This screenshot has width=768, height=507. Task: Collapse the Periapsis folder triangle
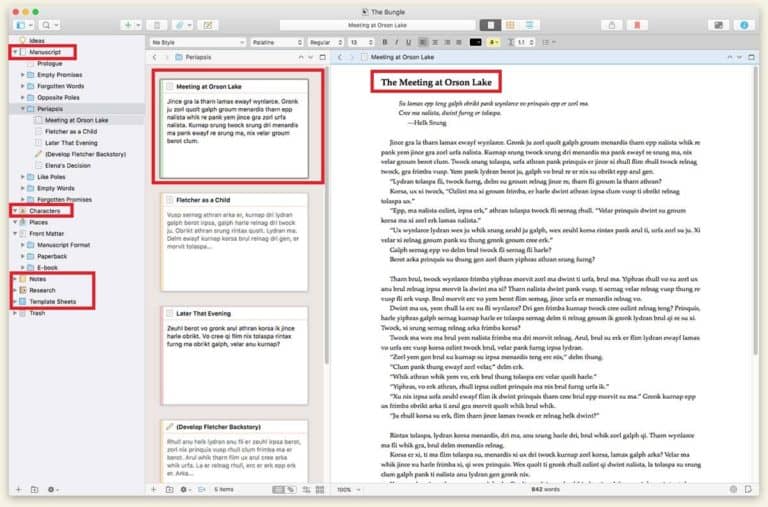click(22, 109)
